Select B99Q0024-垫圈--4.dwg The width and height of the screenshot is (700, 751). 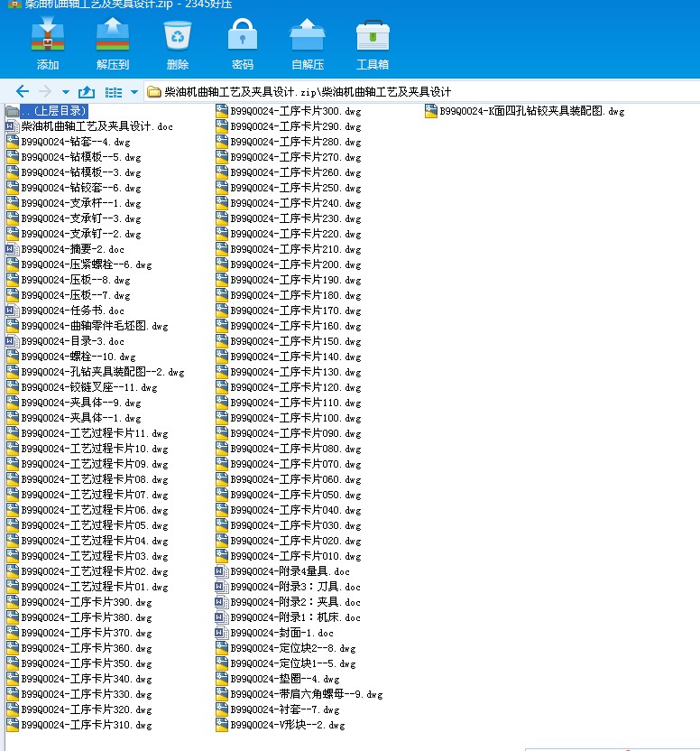(277, 678)
